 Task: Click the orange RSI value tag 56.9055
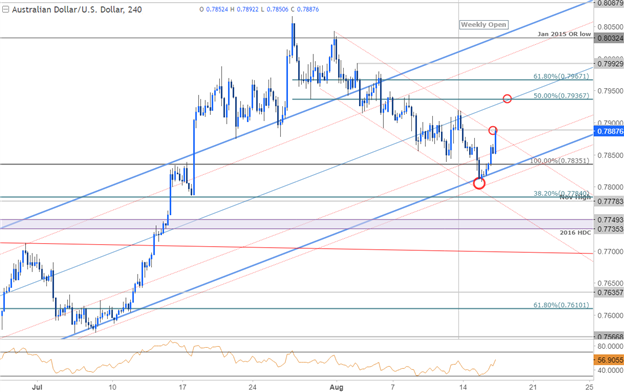[x=609, y=361]
